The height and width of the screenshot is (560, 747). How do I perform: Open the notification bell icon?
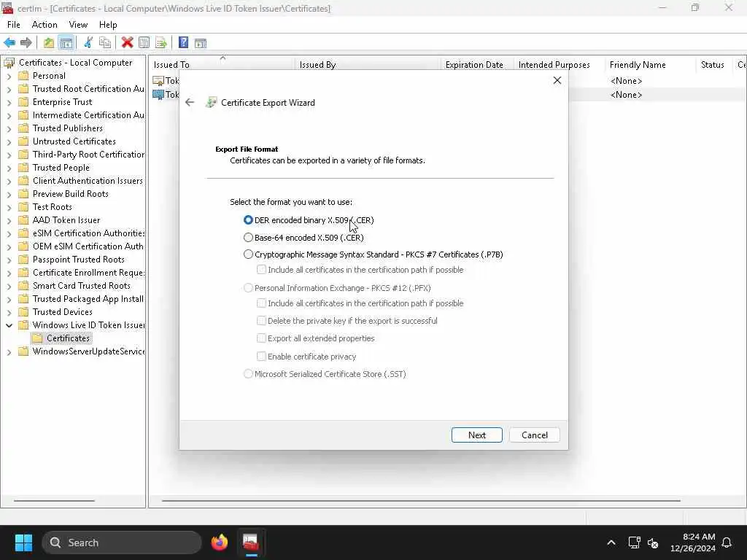tap(727, 542)
